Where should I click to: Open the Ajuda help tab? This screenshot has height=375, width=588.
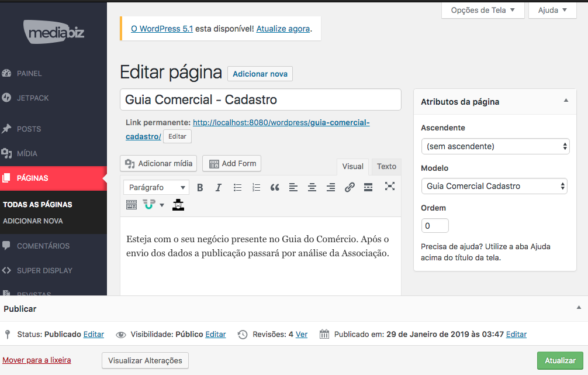click(552, 10)
